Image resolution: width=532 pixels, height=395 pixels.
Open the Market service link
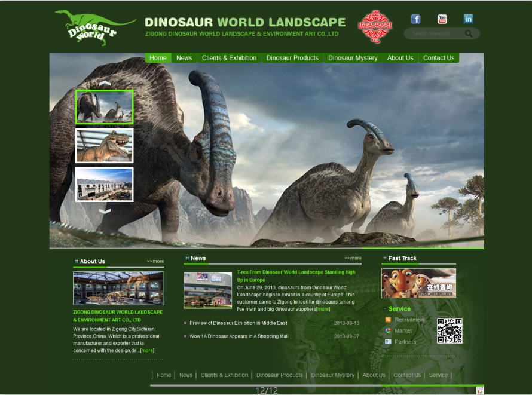tap(403, 331)
